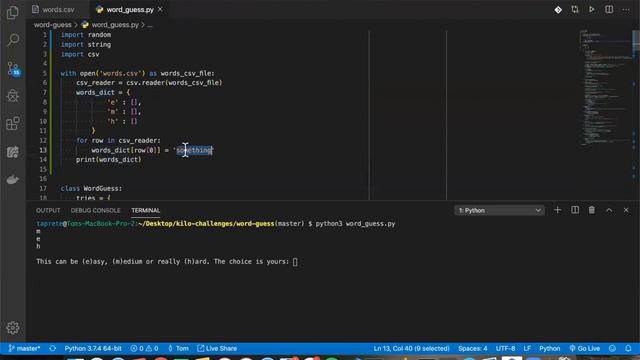The image size is (640, 360).
Task: Change language mode via Python
Action: (549, 348)
